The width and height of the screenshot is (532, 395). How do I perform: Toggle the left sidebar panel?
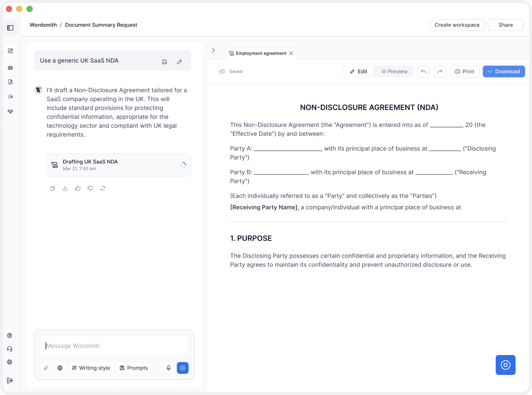click(10, 28)
